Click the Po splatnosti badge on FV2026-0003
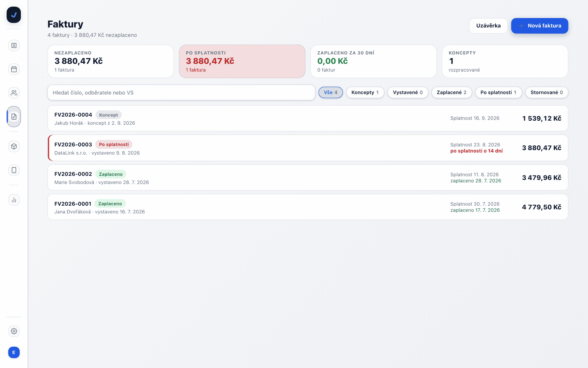Screen dimensions: 588x368 click(x=114, y=145)
